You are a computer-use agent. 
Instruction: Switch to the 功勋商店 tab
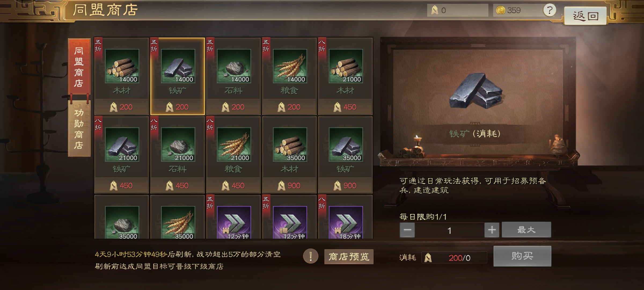tap(79, 129)
